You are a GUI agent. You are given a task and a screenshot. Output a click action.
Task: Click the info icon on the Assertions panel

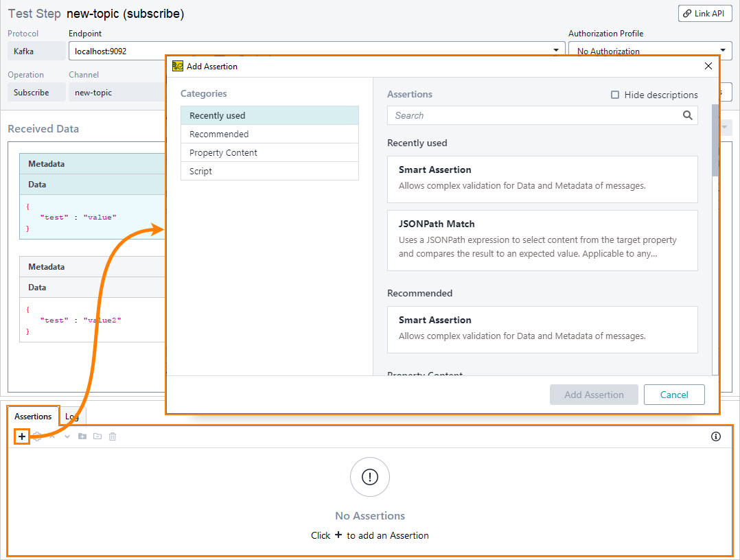(715, 436)
